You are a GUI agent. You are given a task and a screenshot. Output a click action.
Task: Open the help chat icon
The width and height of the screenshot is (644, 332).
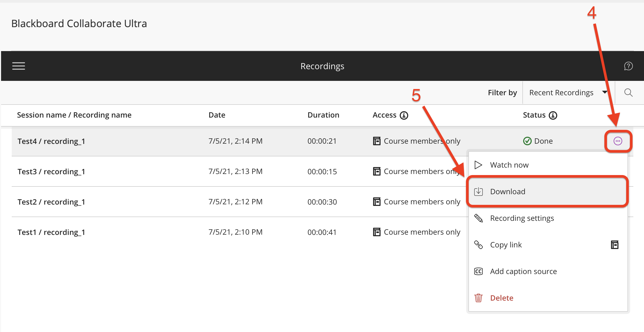click(x=628, y=66)
